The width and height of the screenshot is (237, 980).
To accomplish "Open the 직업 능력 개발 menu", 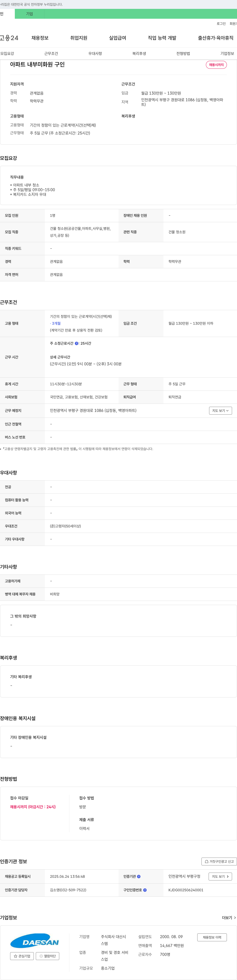I will pos(162,38).
